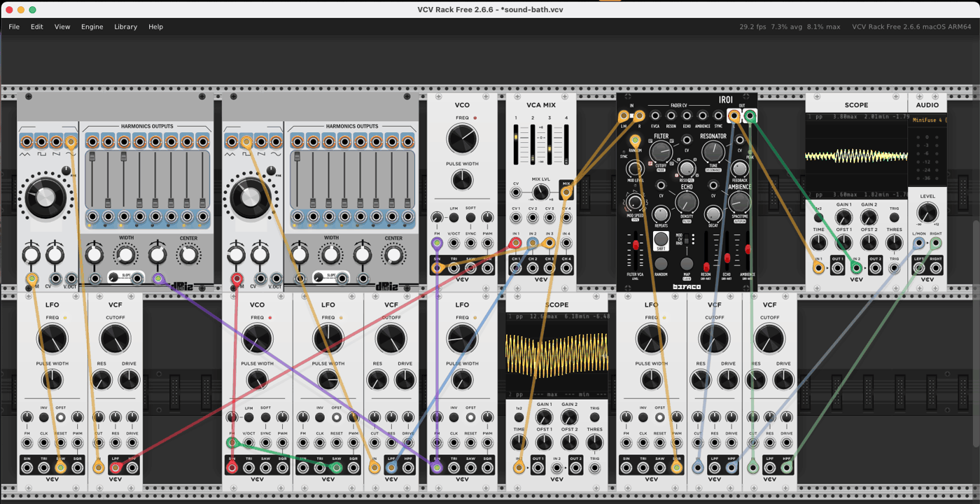
Task: Click the IROI F.VCA fader CV jack
Action: 655,116
